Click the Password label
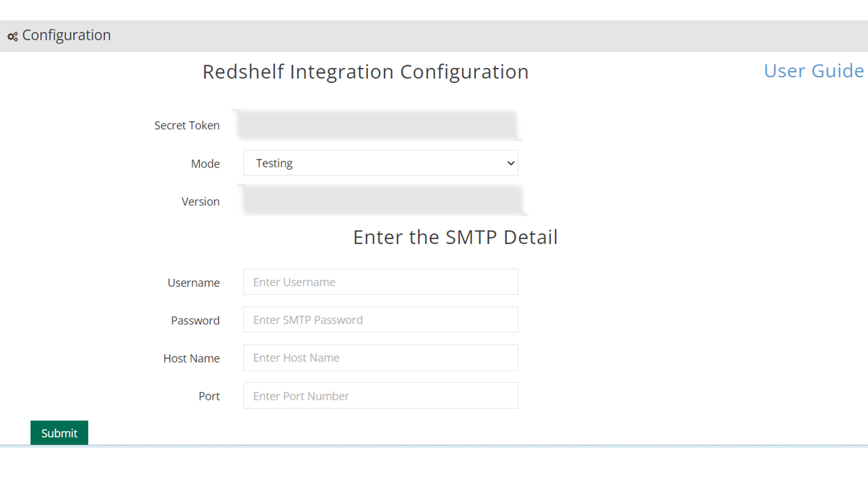Screen dimensions: 868x488 click(195, 320)
